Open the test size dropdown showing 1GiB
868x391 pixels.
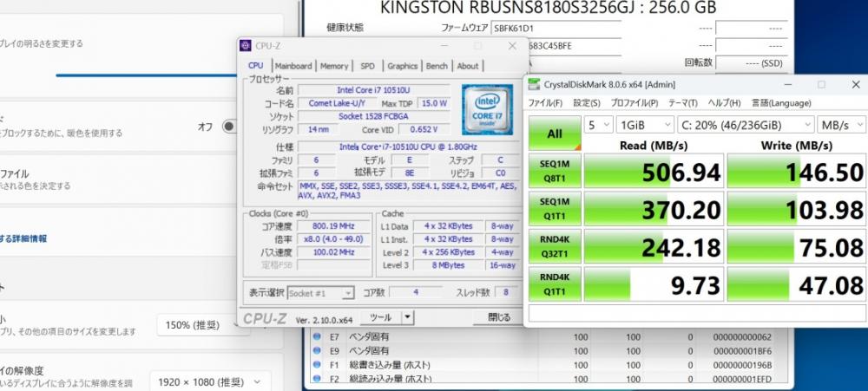tap(645, 125)
